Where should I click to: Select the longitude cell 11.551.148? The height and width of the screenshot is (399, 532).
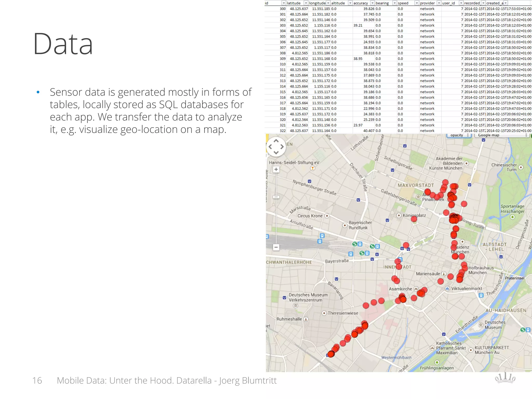[x=320, y=120]
